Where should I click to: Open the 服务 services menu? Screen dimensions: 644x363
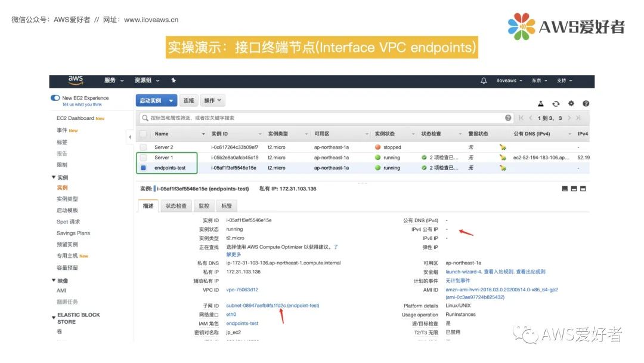click(114, 81)
